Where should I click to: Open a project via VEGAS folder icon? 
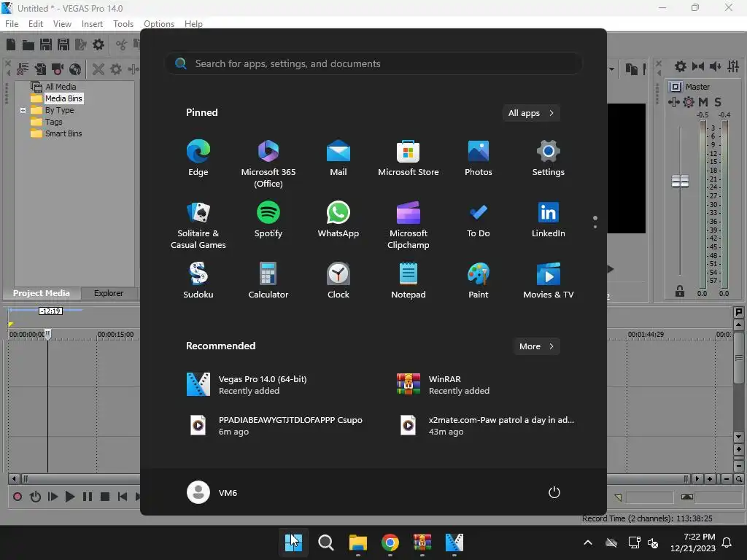point(28,44)
